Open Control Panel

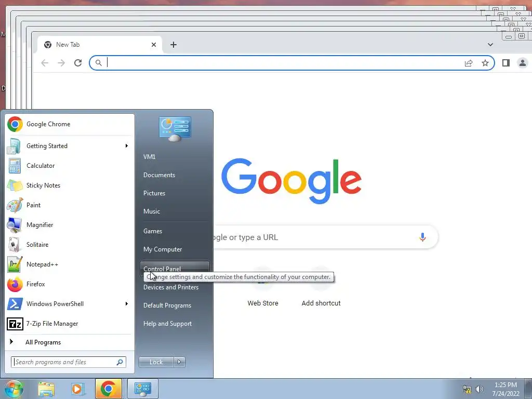(175, 269)
